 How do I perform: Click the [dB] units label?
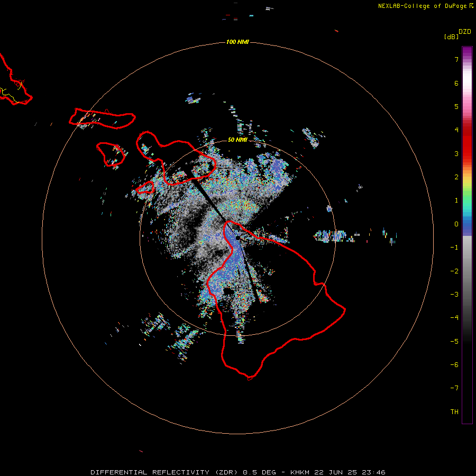[452, 37]
